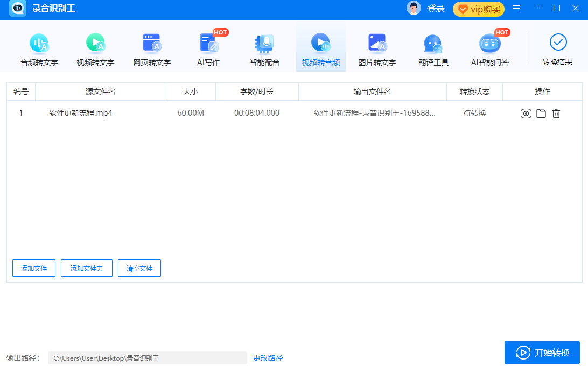This screenshot has height=380, width=588.
Task: Open the 音频转文字 tool
Action: point(39,48)
